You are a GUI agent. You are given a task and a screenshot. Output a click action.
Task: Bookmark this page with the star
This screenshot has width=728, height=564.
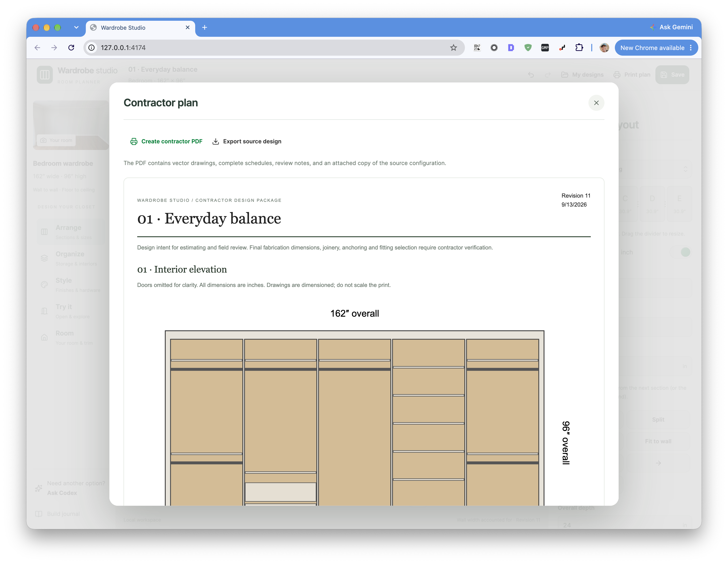[453, 48]
